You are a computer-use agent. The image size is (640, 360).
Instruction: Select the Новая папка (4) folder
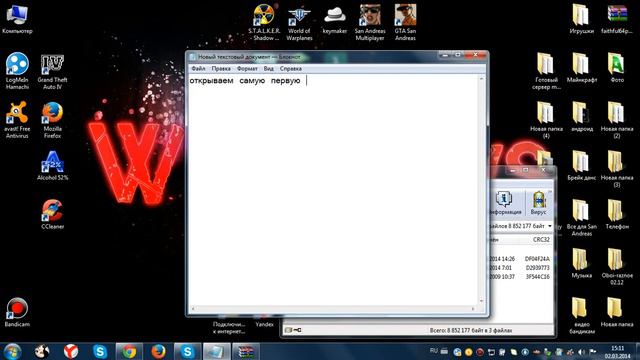click(546, 120)
